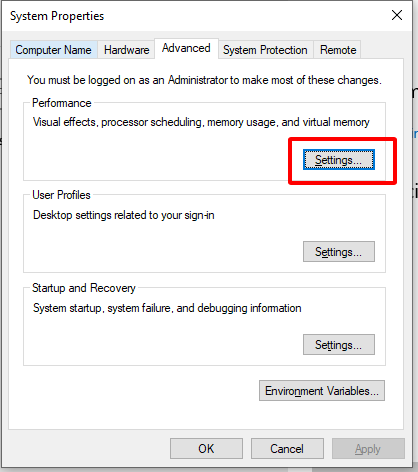Click the User Profiles group label
418x472 pixels.
pyautogui.click(x=61, y=195)
